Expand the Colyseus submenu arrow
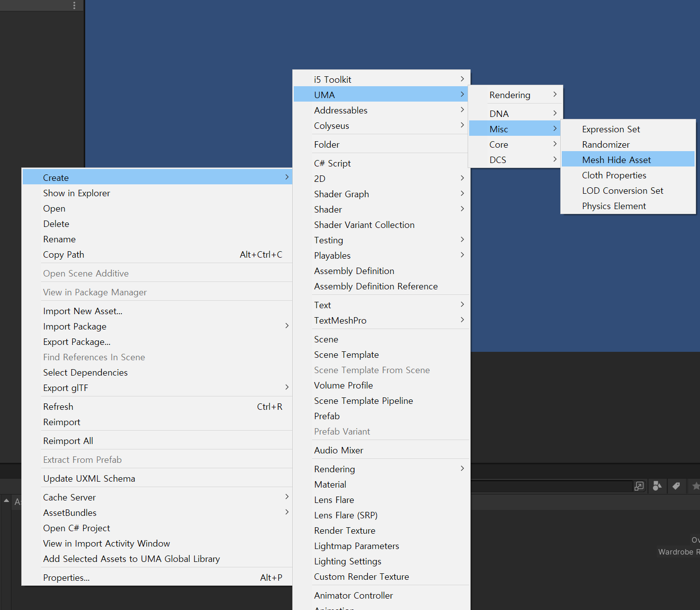This screenshot has height=610, width=700. click(462, 125)
